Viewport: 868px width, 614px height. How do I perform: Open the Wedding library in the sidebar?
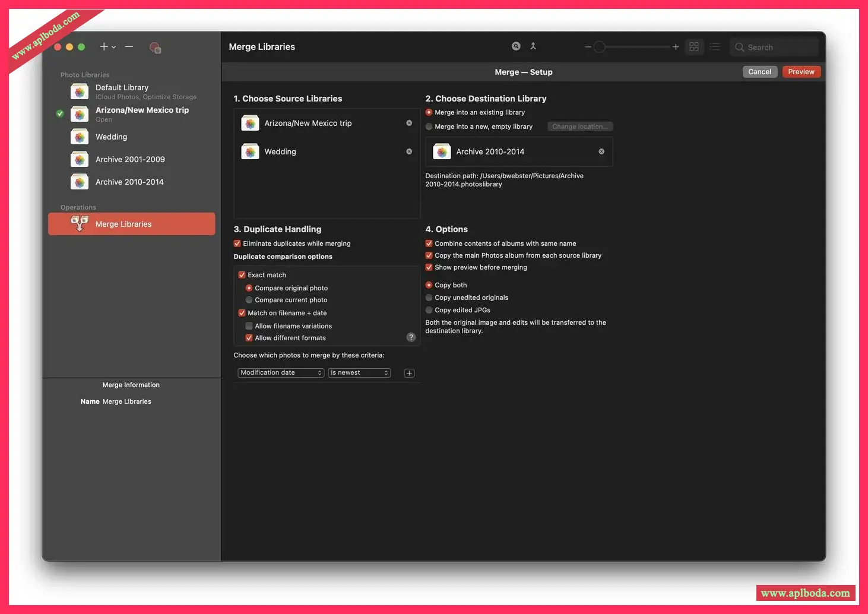pos(111,137)
